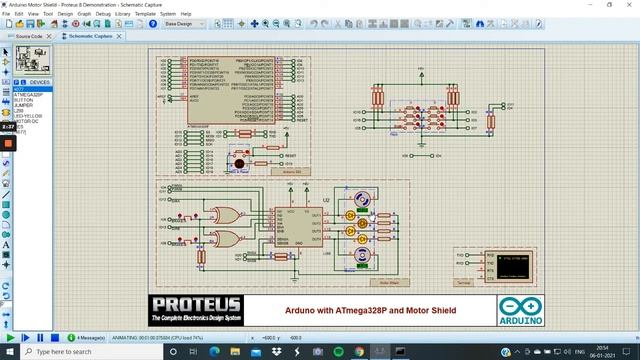Viewport: 640px width, 360px height.
Task: Undo the last action in the toolbar
Action: [313, 24]
